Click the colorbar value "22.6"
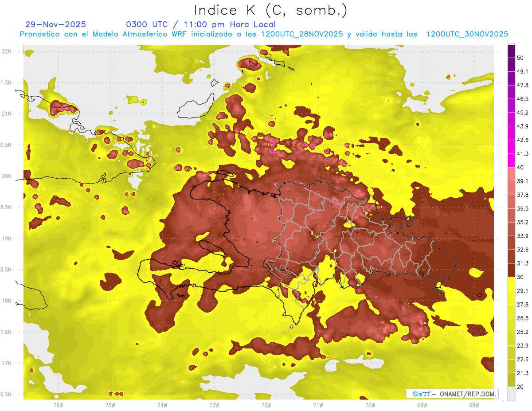532x411 pixels. (522, 360)
